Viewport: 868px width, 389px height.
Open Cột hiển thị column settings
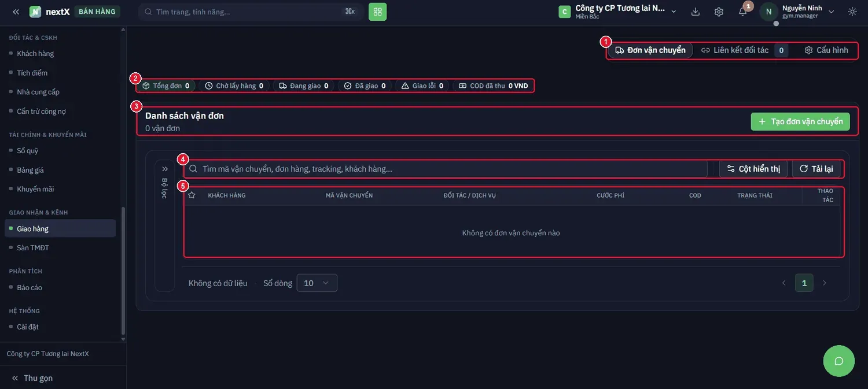tap(753, 169)
